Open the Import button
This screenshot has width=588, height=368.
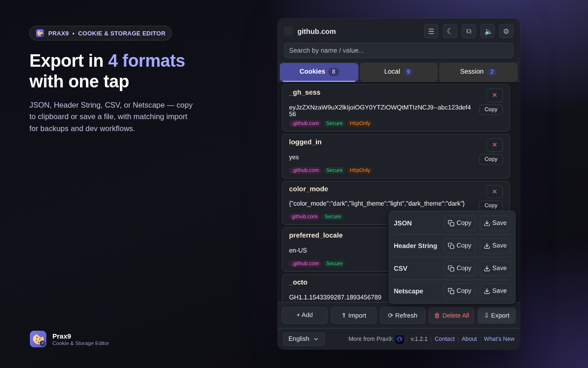354,315
